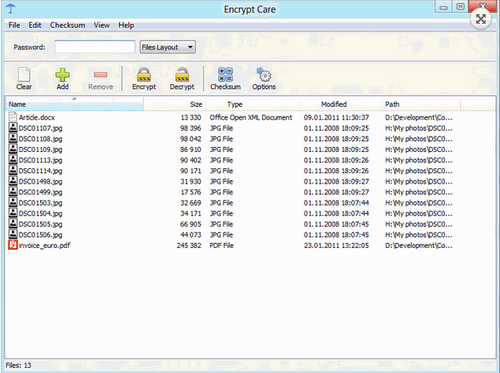Image resolution: width=500 pixels, height=373 pixels.
Task: Click size value 44 073
Action: pyautogui.click(x=191, y=235)
